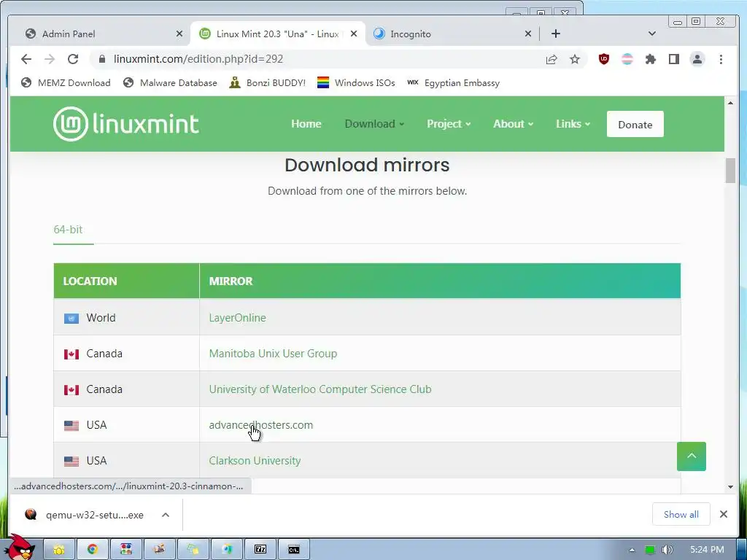Expand the Links menu
Viewport: 747px width, 560px height.
(x=573, y=124)
